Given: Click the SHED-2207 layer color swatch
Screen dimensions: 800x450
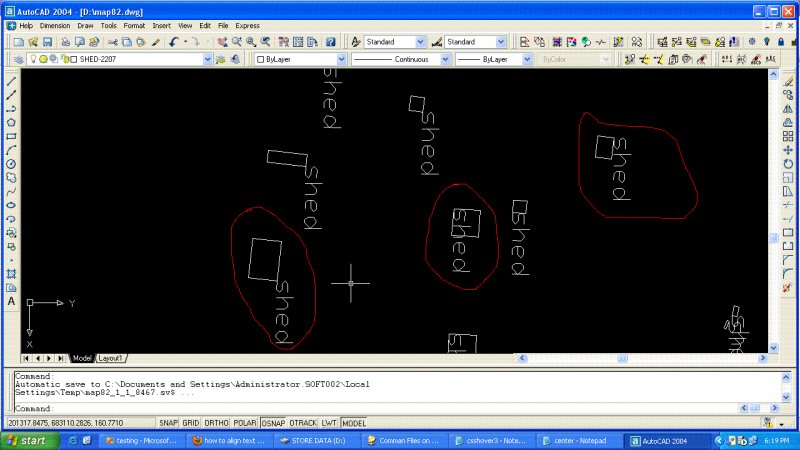Looking at the screenshot, I should coord(73,59).
